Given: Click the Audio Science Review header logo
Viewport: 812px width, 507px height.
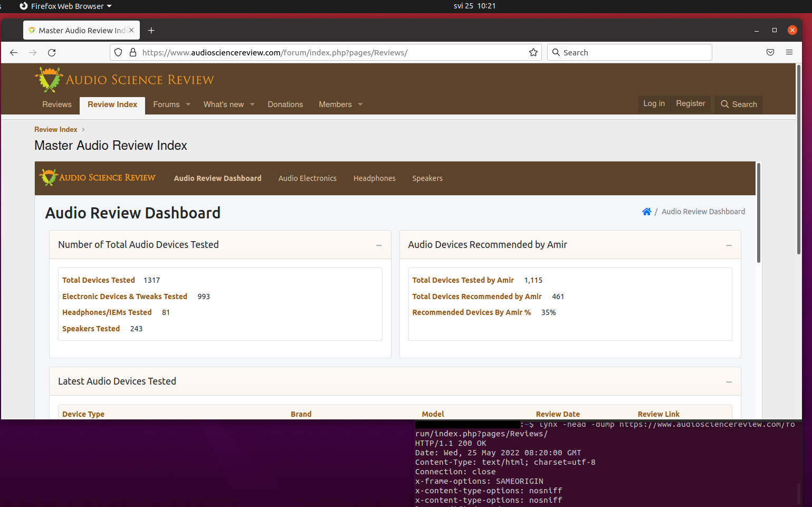Looking at the screenshot, I should coord(124,80).
